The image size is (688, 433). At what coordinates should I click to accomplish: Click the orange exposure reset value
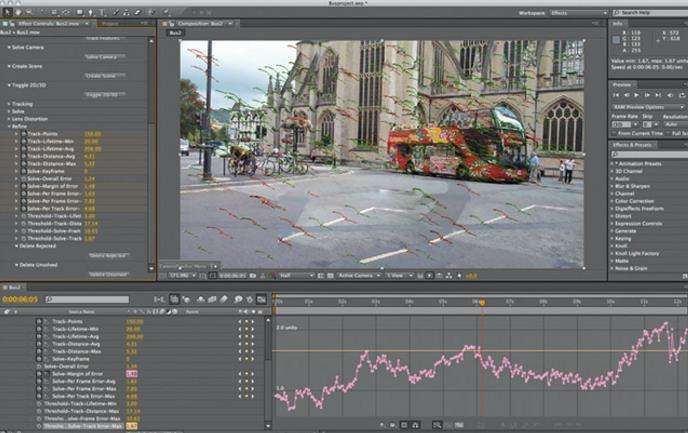(472, 276)
